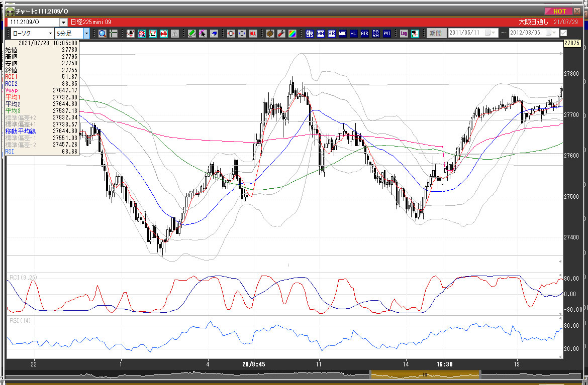
Task: Toggle the BB Bollinger Bands indicator
Action: click(332, 34)
